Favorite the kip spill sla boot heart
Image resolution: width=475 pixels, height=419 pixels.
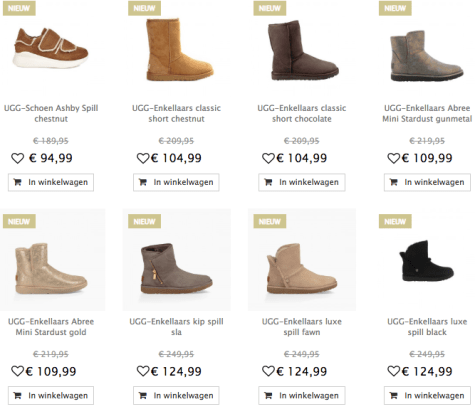coord(143,371)
